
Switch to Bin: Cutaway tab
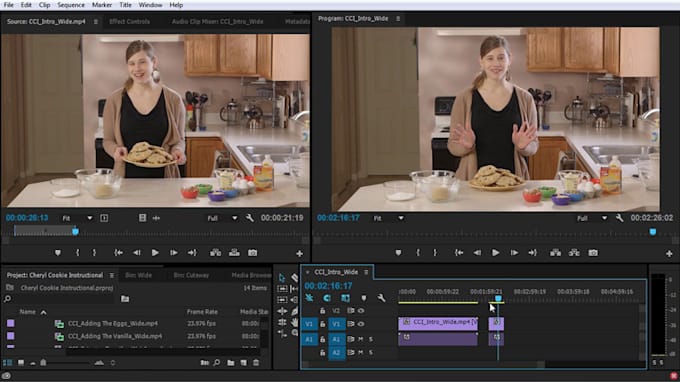coord(191,275)
